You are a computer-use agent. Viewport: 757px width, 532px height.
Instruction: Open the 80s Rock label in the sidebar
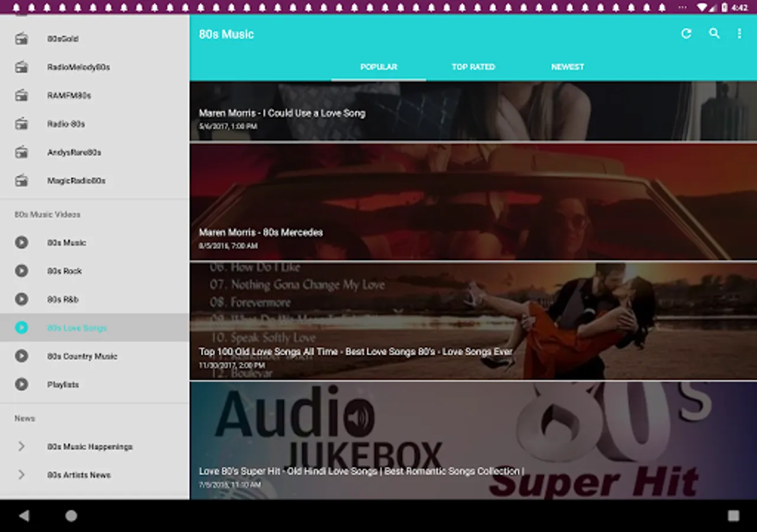[64, 271]
